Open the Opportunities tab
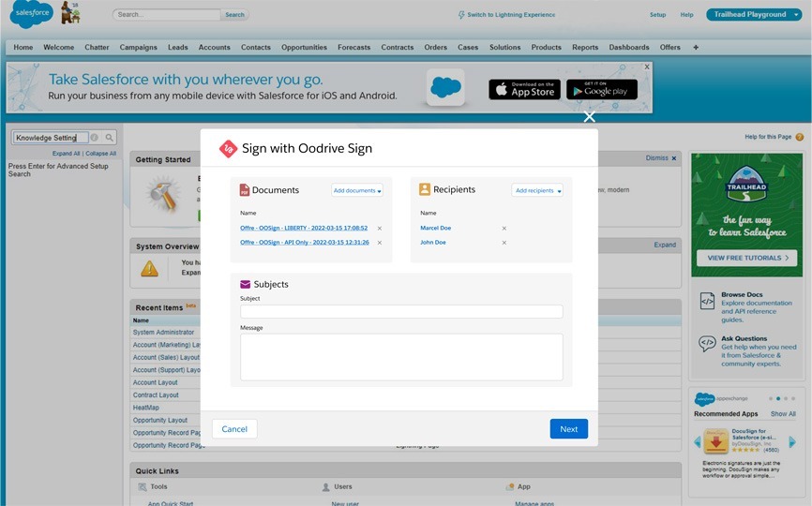The width and height of the screenshot is (812, 506). [304, 47]
